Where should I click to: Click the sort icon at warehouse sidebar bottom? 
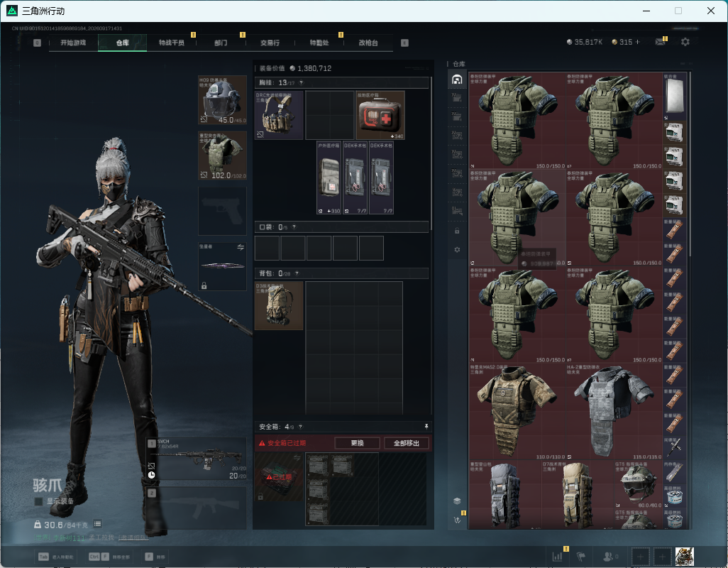point(457,520)
